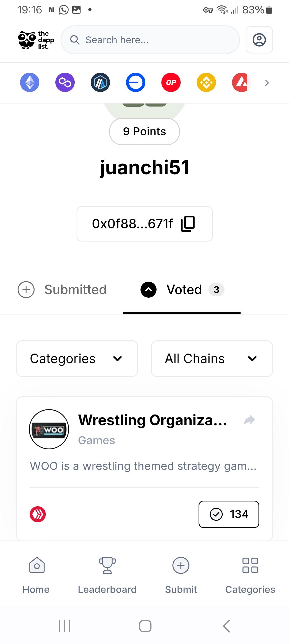Toggle the 134 vote button
This screenshot has width=289, height=644.
[229, 514]
